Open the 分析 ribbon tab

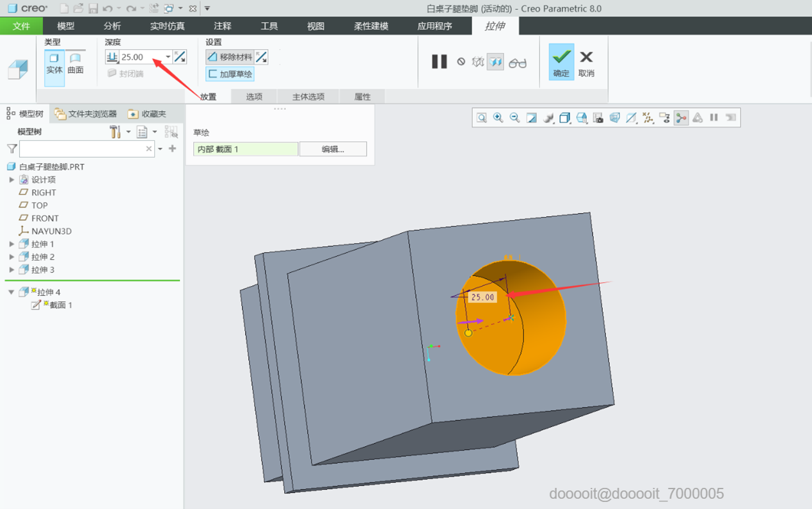pos(112,26)
